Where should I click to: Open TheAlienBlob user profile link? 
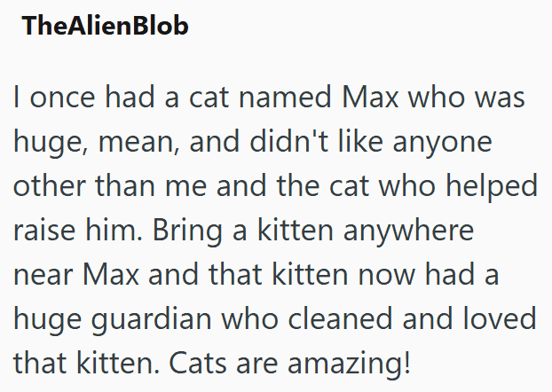[x=106, y=27]
